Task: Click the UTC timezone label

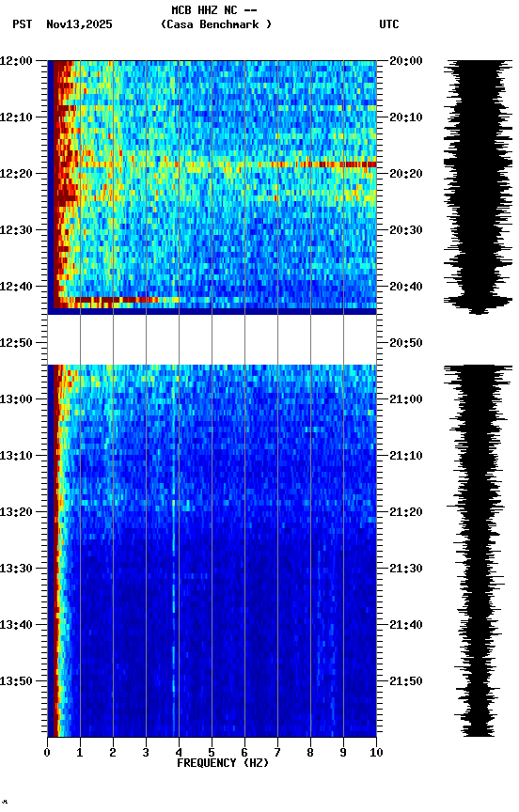Action: (x=389, y=24)
